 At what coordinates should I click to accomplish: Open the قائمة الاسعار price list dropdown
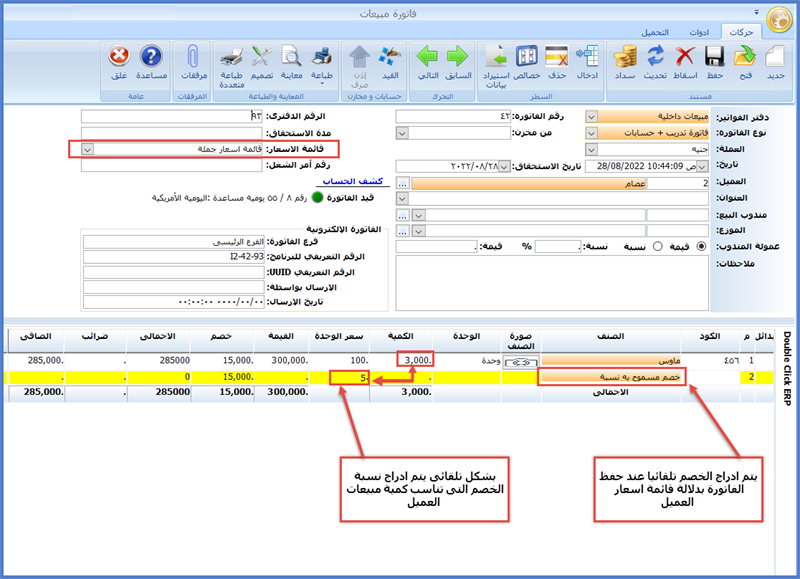click(87, 149)
